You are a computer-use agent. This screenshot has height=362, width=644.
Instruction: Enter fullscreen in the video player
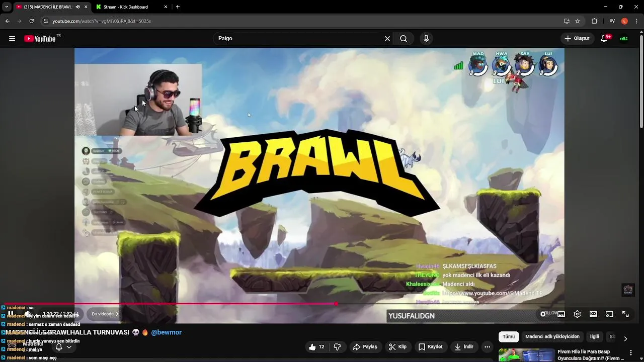[x=625, y=314]
